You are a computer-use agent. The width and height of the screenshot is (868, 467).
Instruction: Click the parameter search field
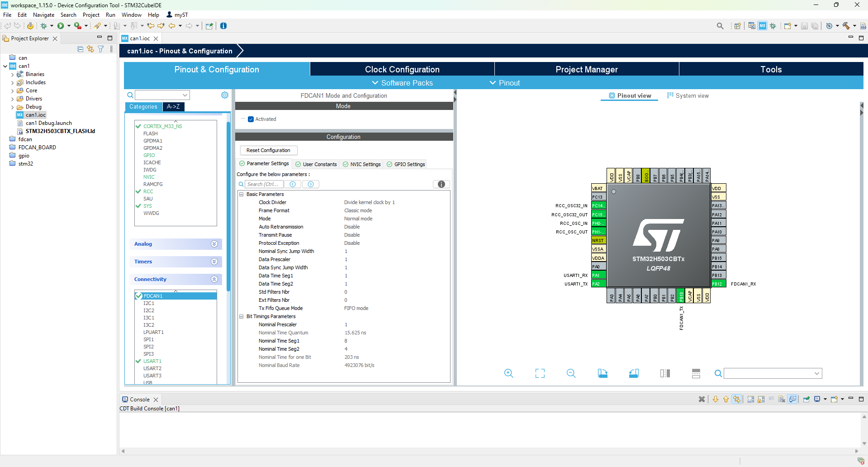(264, 184)
